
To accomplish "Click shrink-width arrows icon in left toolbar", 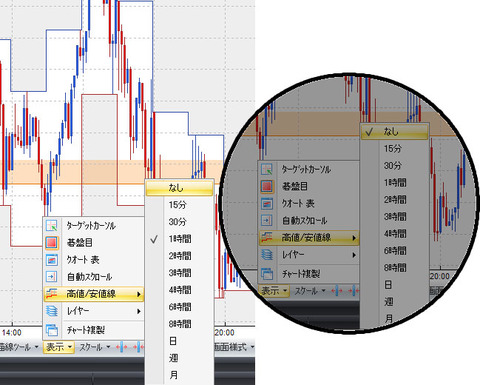I will tap(138, 347).
